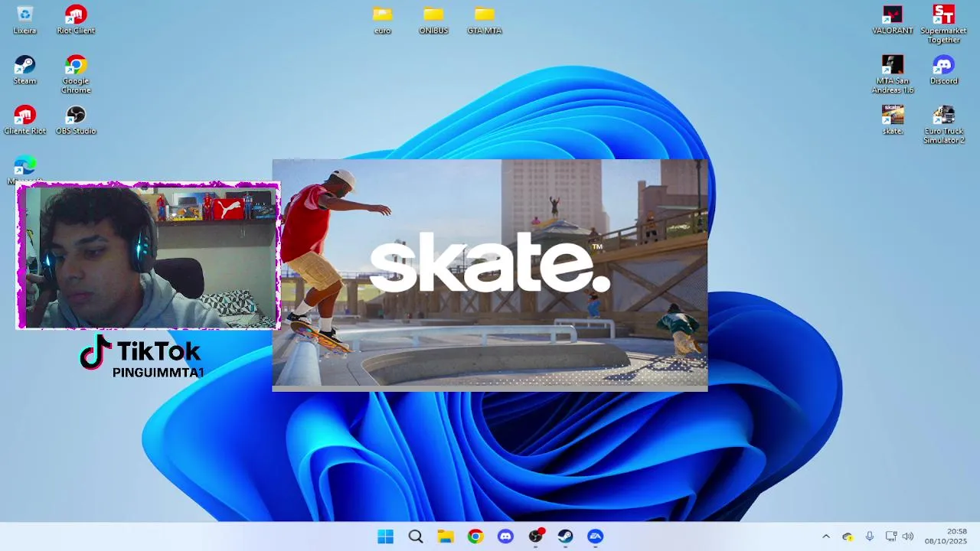Image resolution: width=980 pixels, height=551 pixels.
Task: Open network settings from the system tray
Action: [891, 536]
